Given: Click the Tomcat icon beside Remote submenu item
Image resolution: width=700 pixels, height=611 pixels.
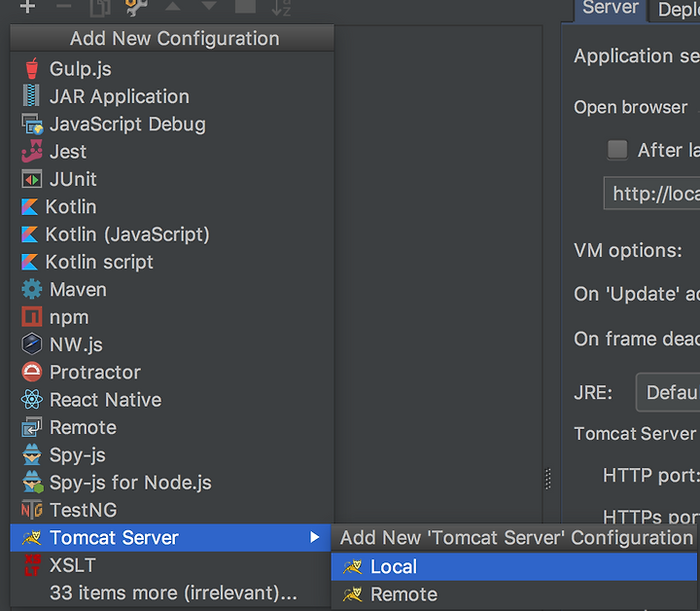Looking at the screenshot, I should click(x=353, y=594).
